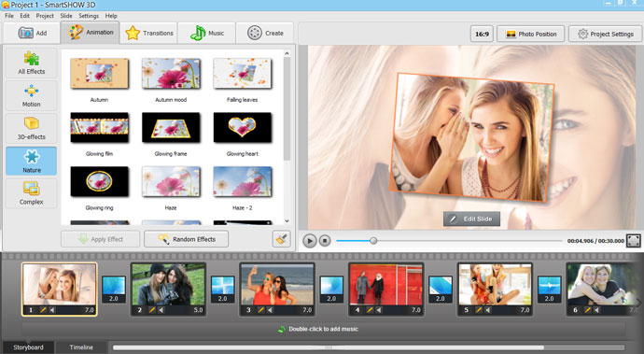Click the Random Effects button
The image size is (644, 354).
(x=186, y=239)
